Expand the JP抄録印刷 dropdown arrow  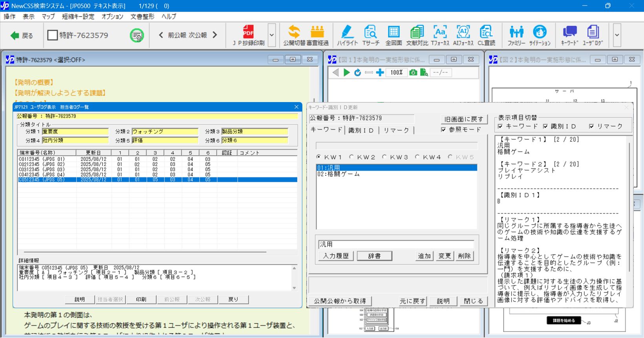271,35
